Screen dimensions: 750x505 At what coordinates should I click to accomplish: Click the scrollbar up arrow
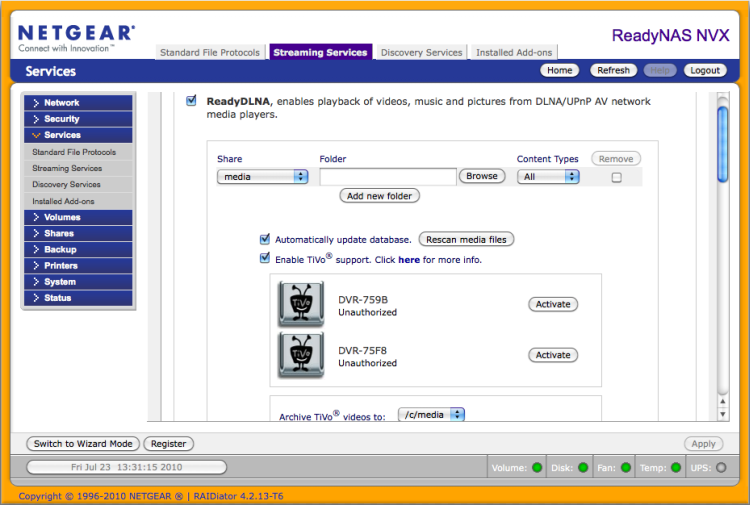click(x=723, y=402)
